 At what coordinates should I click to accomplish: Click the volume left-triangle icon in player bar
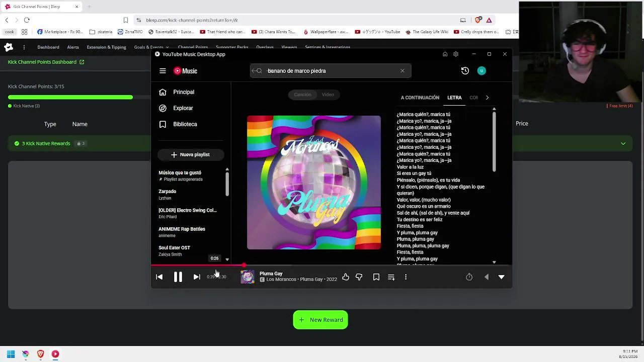[x=486, y=277]
